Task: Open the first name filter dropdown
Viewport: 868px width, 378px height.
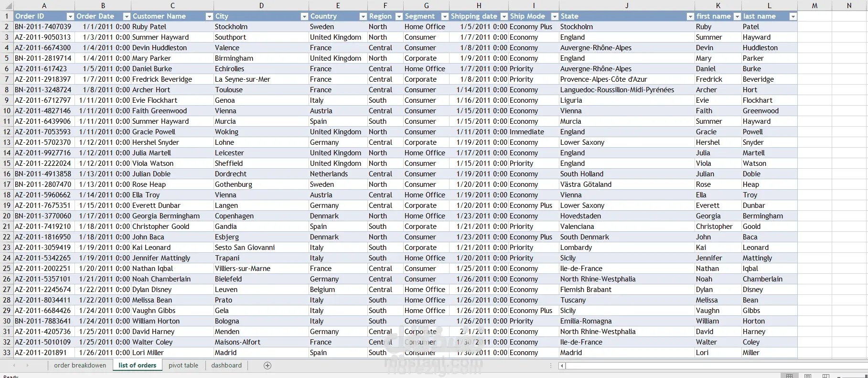Action: (x=737, y=16)
